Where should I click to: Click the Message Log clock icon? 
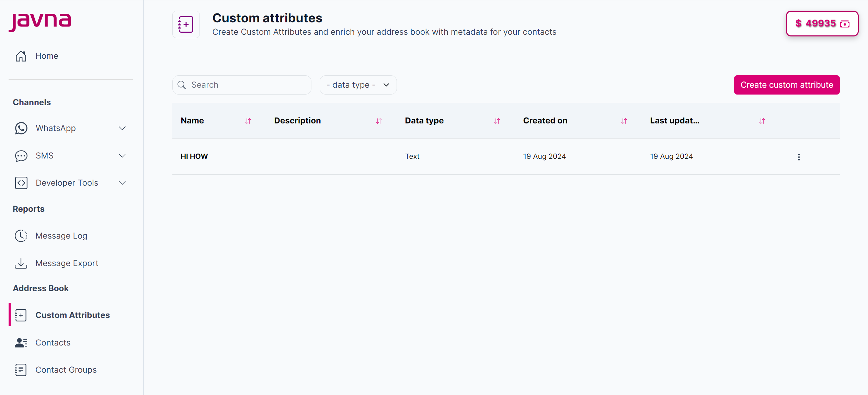tap(21, 235)
